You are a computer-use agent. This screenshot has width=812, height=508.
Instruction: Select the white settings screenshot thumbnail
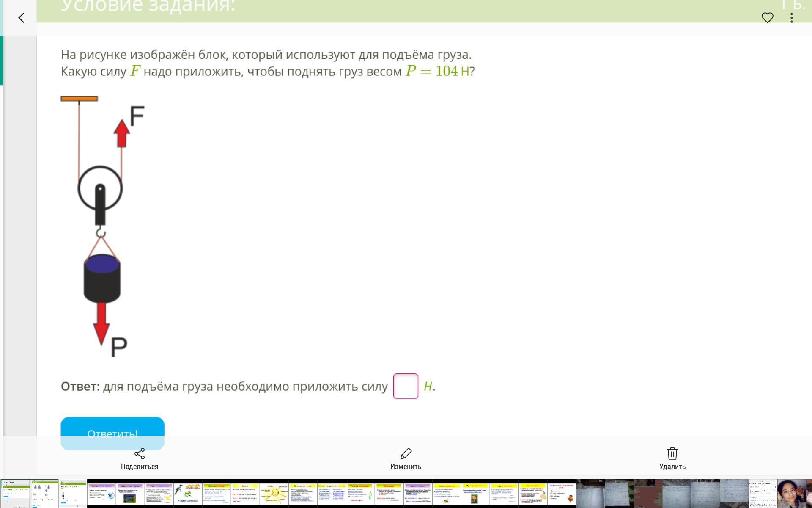coord(763,494)
